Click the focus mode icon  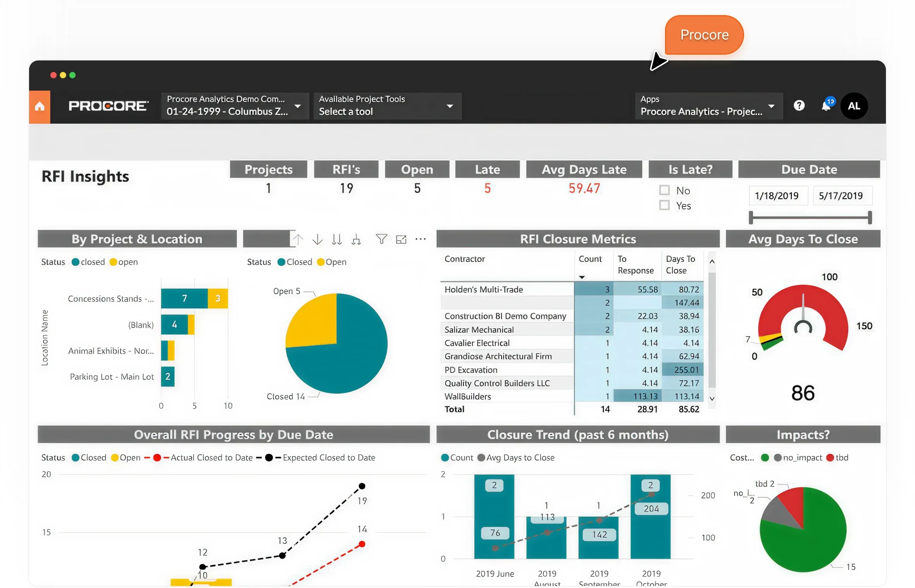tap(401, 239)
